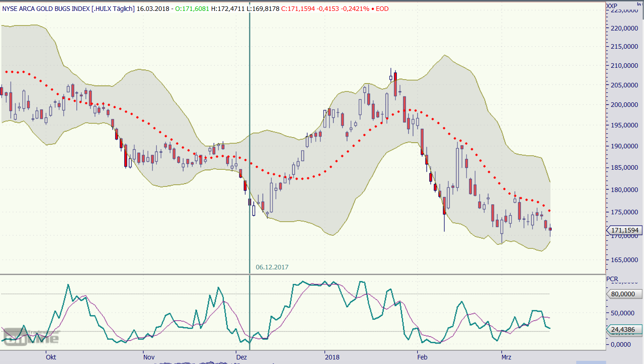
Task: Click the close value 'C:171,1594'
Action: [x=298, y=9]
